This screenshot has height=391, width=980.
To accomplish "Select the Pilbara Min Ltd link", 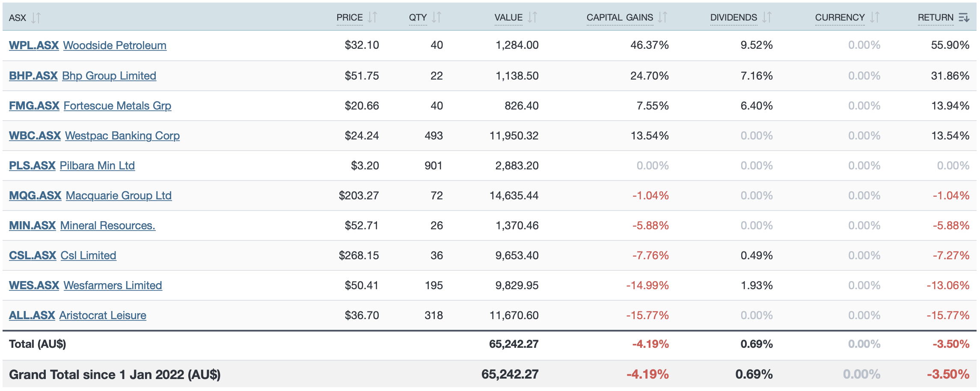I will [97, 166].
